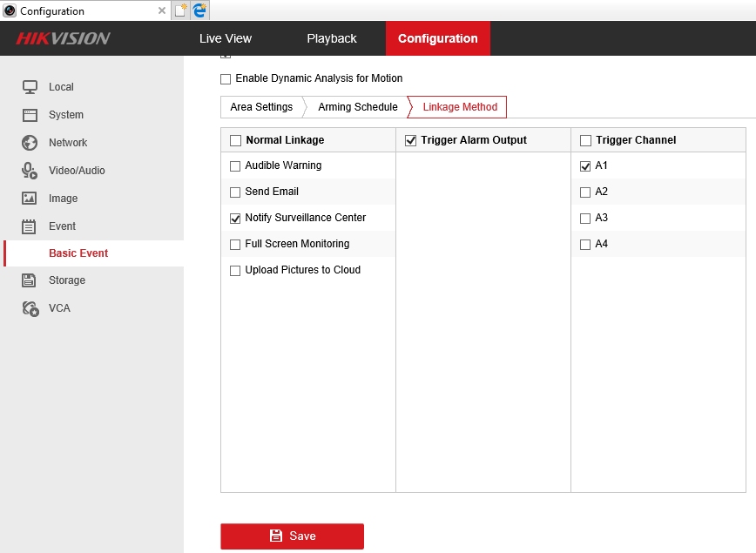Click the Image picture icon in sidebar

(30, 199)
